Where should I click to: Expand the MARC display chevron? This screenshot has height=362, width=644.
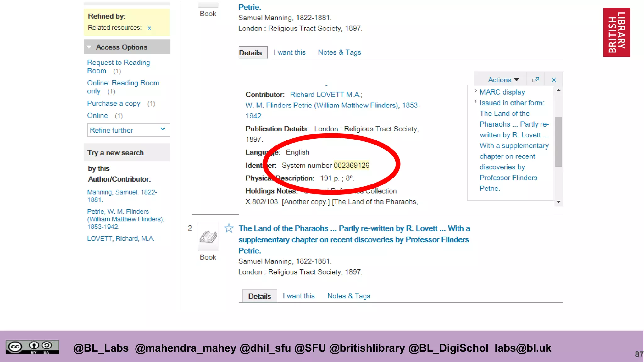pyautogui.click(x=475, y=91)
